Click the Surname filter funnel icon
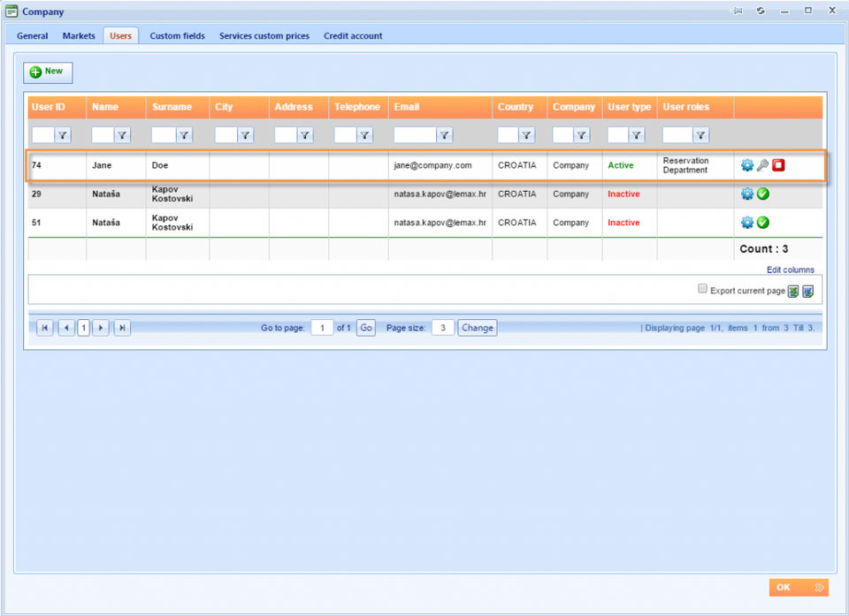 pos(184,135)
